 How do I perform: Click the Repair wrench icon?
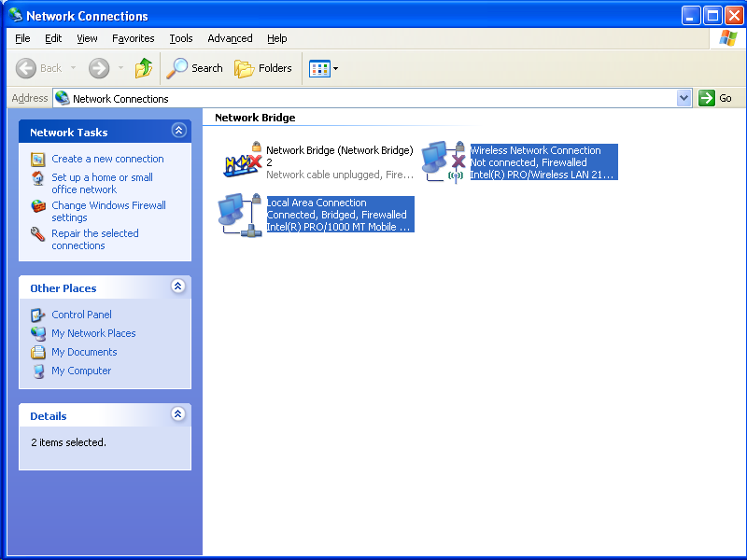coord(37,234)
